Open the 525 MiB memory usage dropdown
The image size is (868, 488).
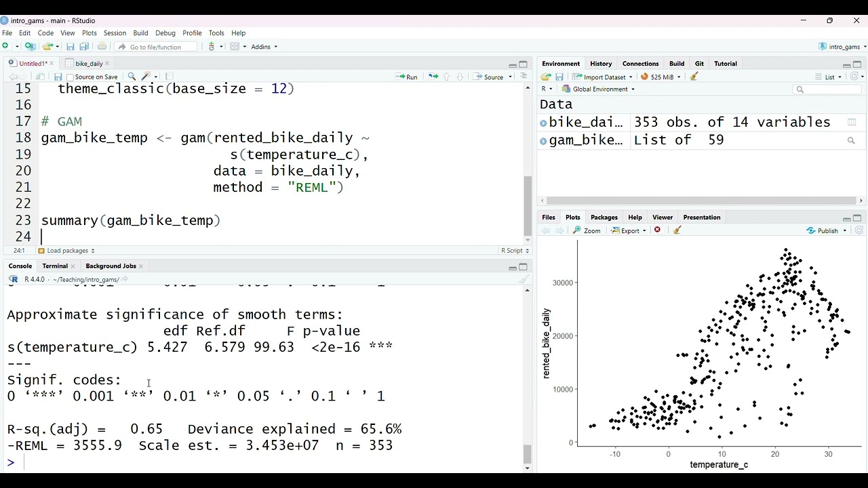click(x=660, y=77)
